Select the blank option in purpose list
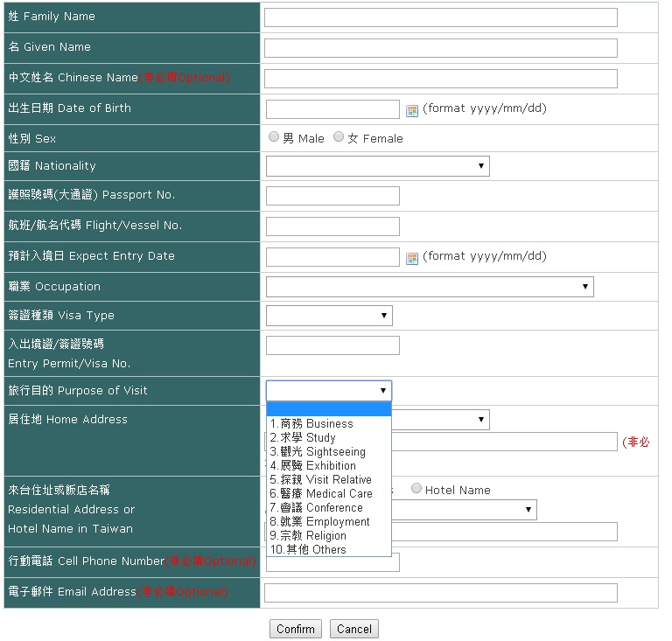The height and width of the screenshot is (641, 672). coord(329,409)
